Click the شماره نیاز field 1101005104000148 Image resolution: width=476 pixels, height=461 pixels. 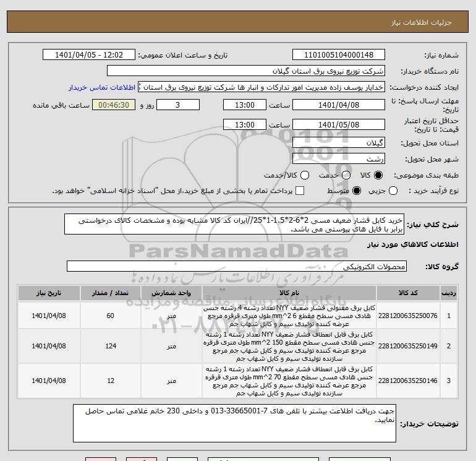(339, 54)
